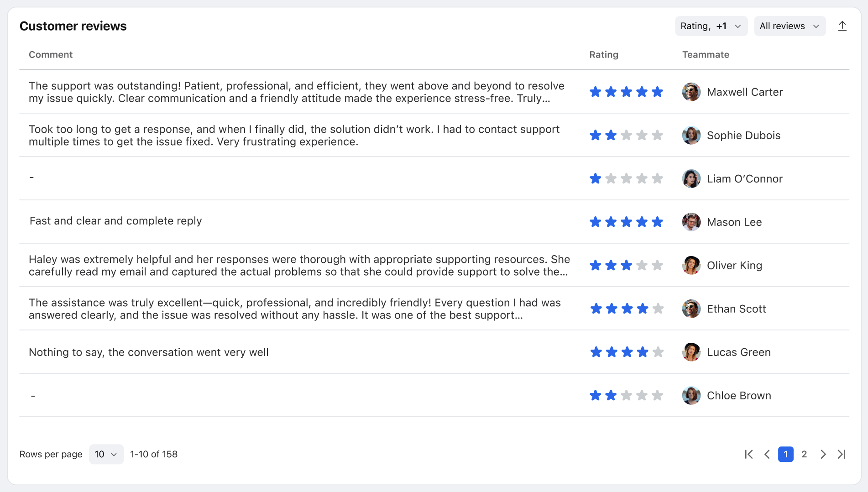
Task: Go to previous page chevron
Action: click(767, 454)
